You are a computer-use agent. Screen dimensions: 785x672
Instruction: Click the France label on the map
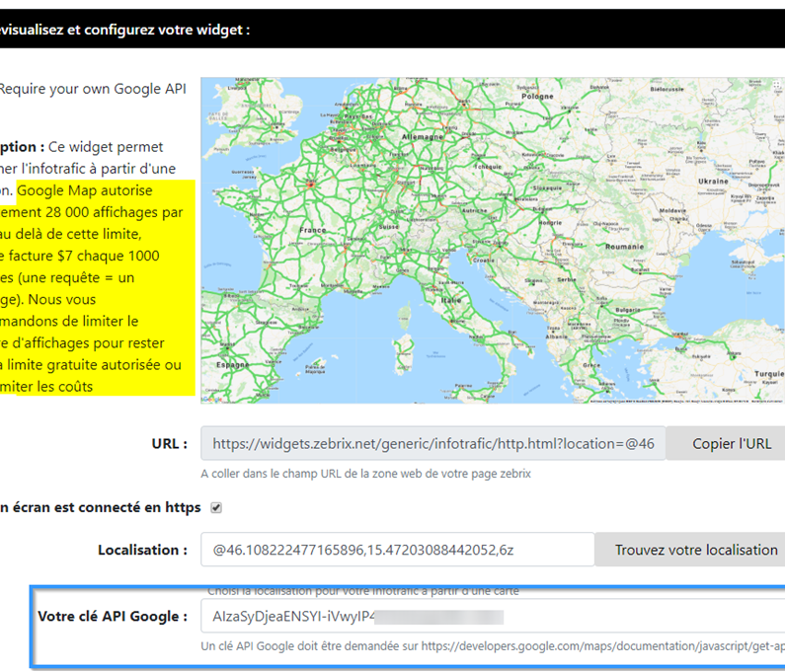[x=313, y=230]
